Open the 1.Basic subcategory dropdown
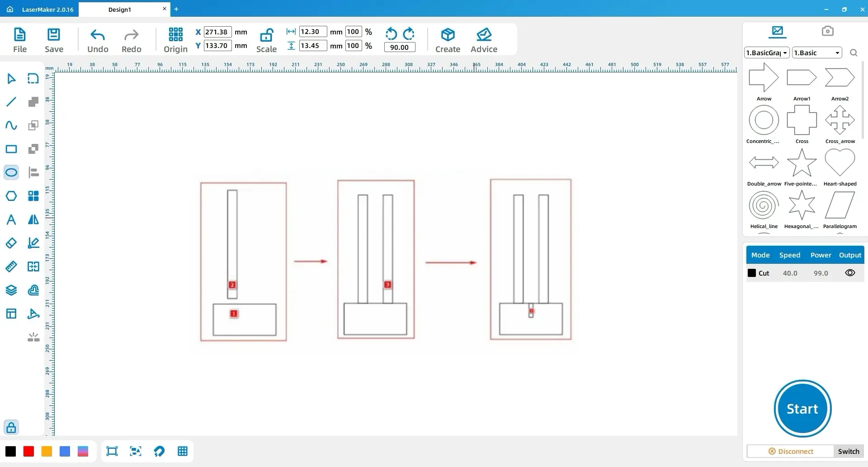The image size is (868, 467). [817, 53]
